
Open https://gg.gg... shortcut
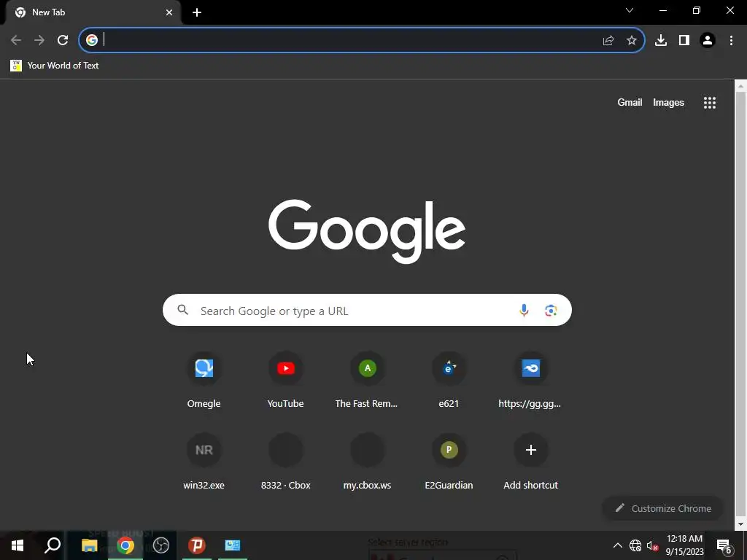tap(530, 380)
